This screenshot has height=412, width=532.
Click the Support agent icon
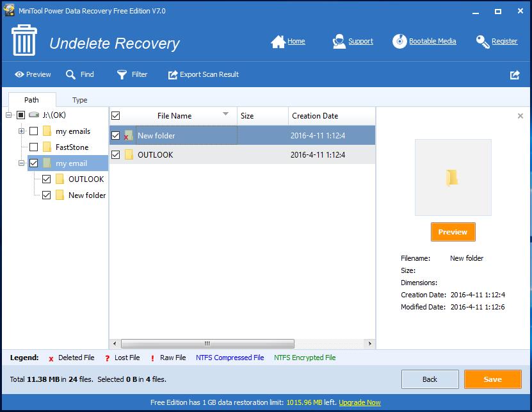coord(339,42)
